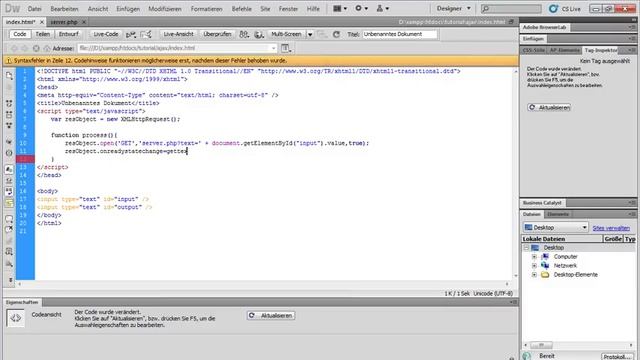Open the Extend Dreamweaver gear dropdown

click(361, 9)
